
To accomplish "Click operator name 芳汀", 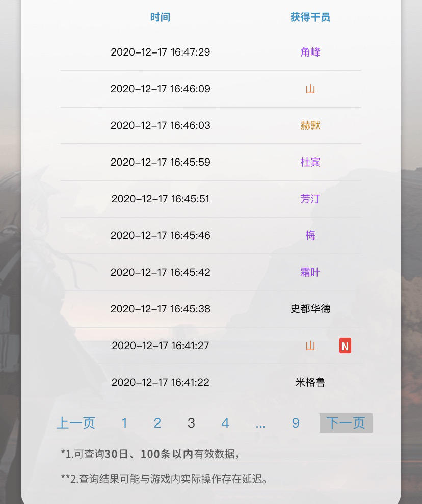I will click(310, 199).
